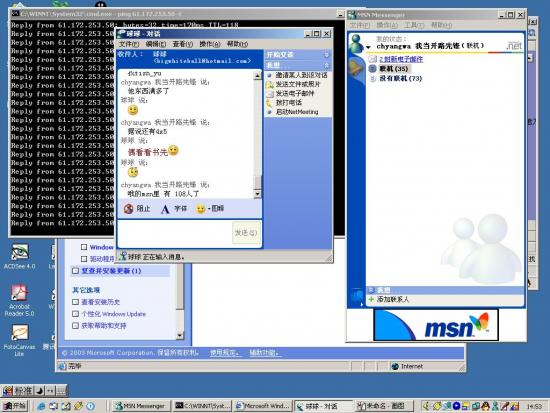The width and height of the screenshot is (550, 413).
Task: Click the cmd.exe title bar system icon
Action: 15,14
